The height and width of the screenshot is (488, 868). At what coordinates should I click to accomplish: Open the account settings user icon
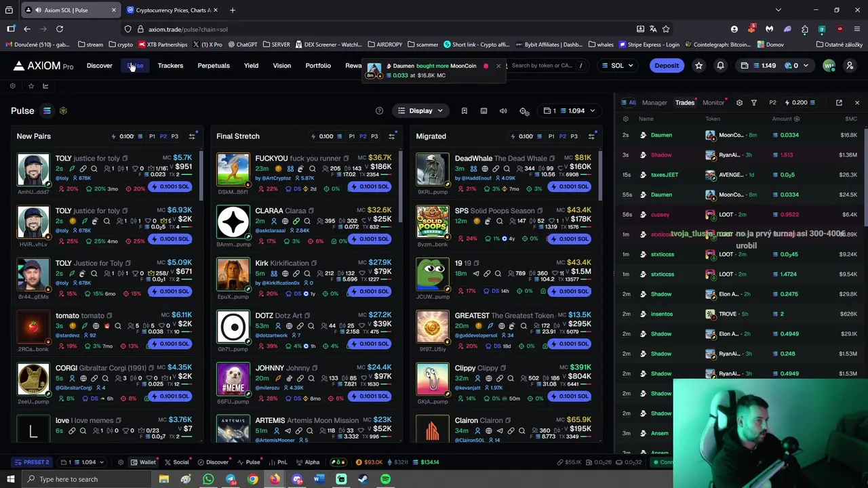pyautogui.click(x=850, y=66)
